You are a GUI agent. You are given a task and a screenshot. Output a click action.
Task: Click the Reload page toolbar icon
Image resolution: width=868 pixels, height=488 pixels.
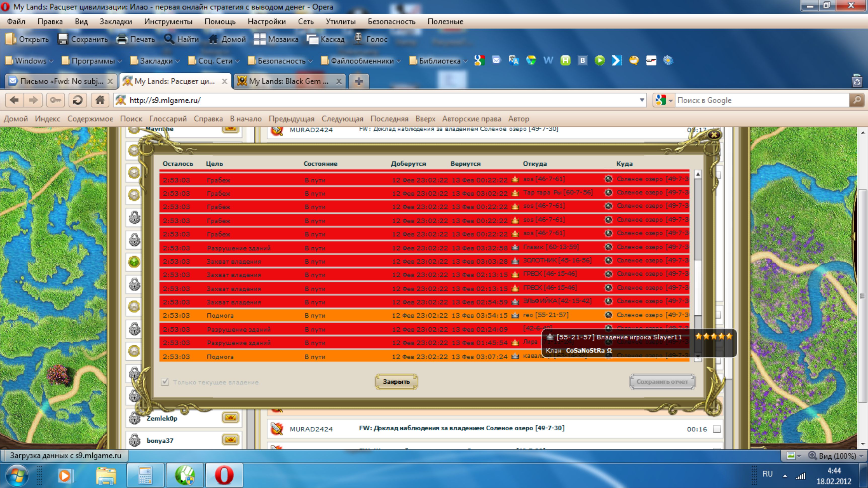[78, 100]
